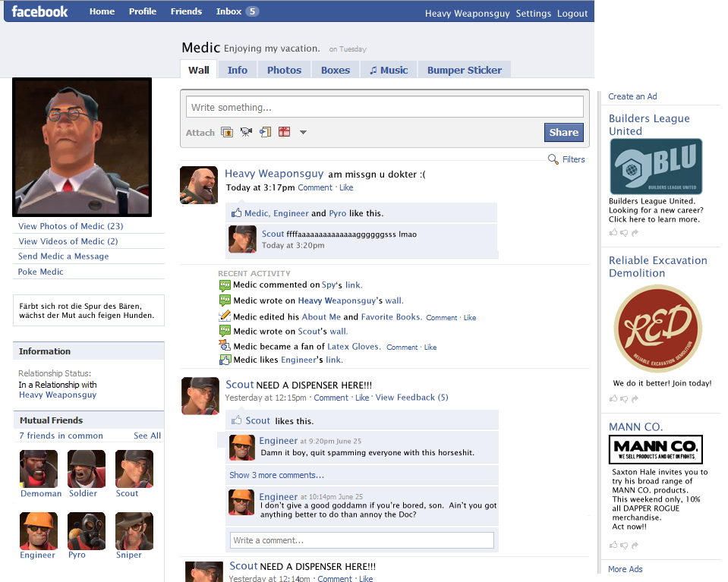Image resolution: width=728 pixels, height=582 pixels.
Task: Click the Filters magnifier icon
Action: click(553, 159)
